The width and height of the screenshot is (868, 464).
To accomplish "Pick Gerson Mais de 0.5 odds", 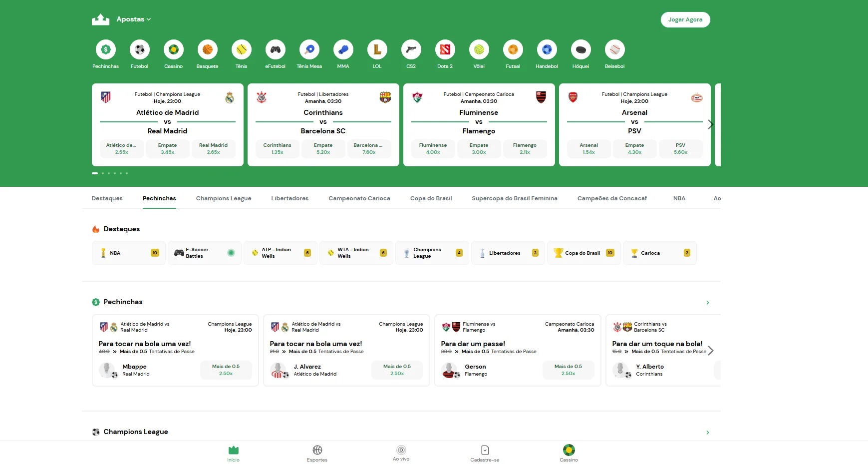I will tap(568, 370).
